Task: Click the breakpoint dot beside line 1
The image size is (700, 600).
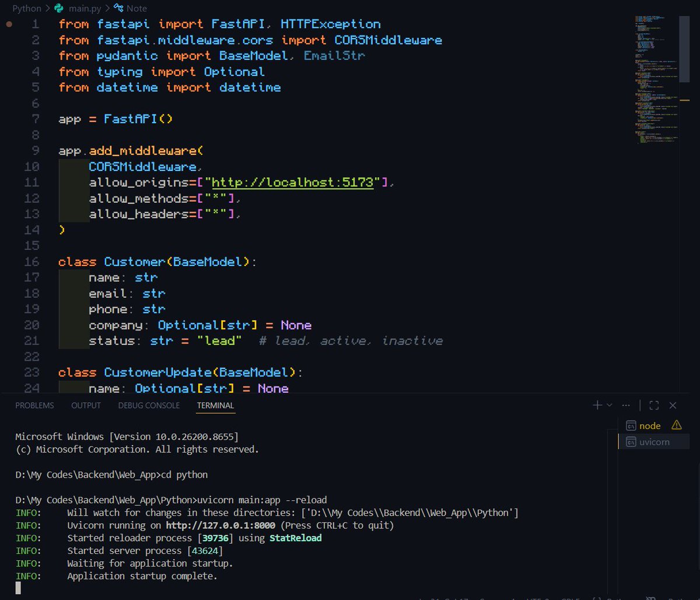Action: 9,24
